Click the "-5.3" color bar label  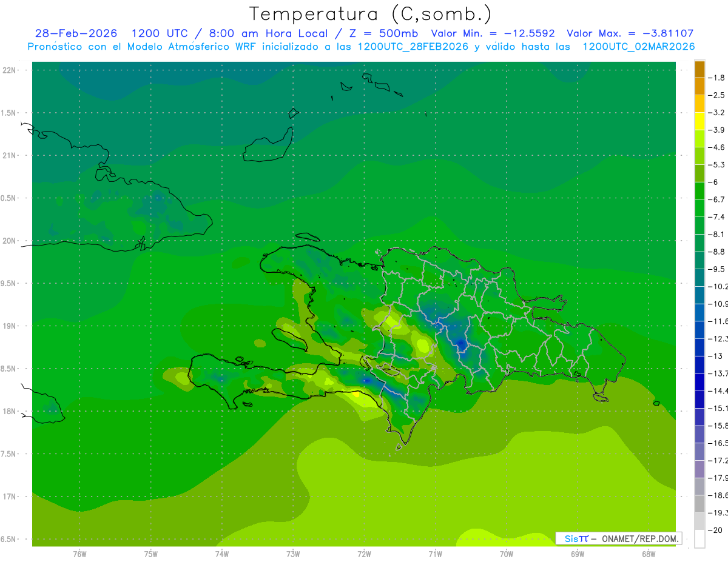click(717, 164)
